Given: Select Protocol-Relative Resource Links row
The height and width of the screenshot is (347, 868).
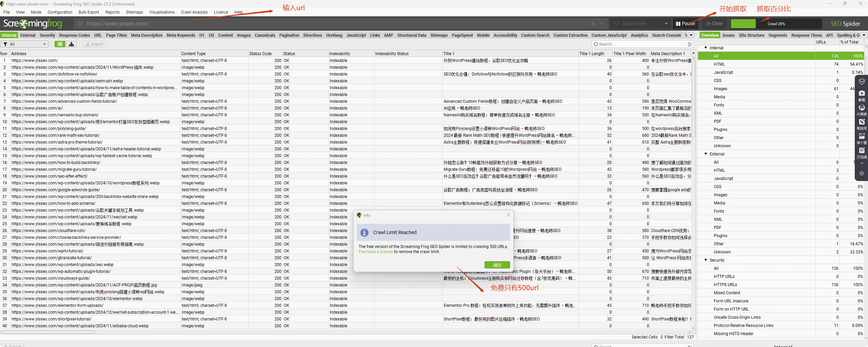Looking at the screenshot, I should [x=782, y=326].
